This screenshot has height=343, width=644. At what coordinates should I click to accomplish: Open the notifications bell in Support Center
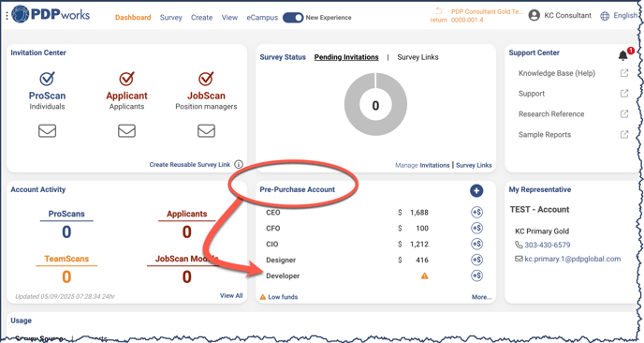coord(623,54)
